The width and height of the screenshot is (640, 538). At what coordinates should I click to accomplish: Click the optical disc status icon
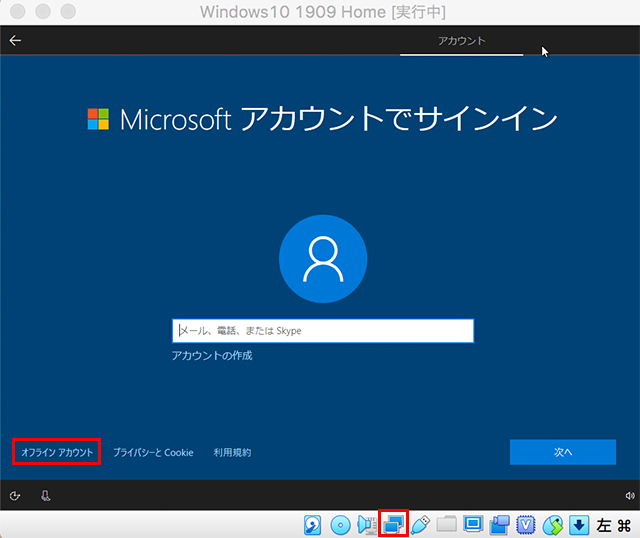(x=340, y=525)
